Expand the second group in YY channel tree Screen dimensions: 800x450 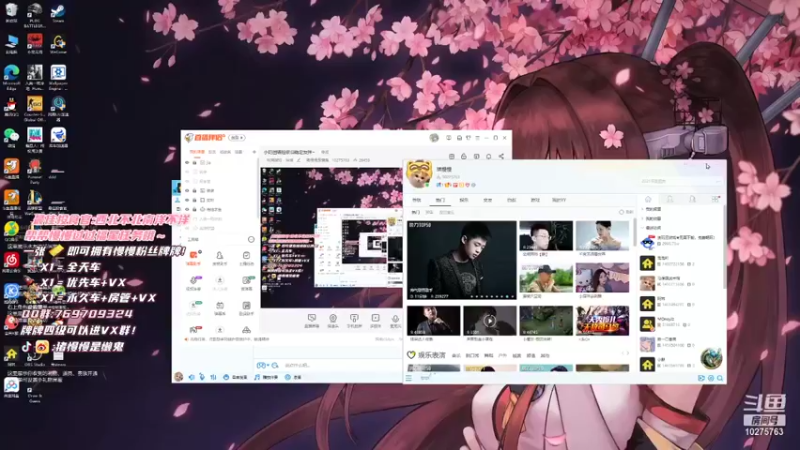point(642,218)
